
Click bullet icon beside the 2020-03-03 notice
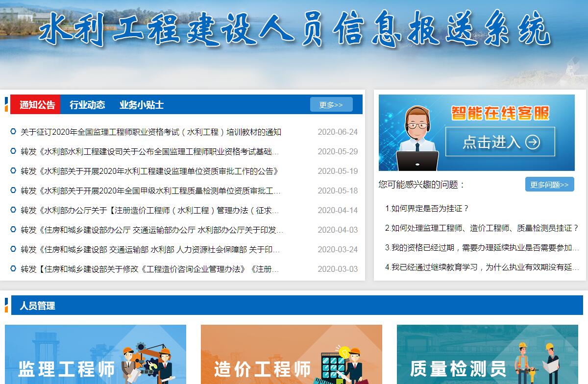click(13, 269)
